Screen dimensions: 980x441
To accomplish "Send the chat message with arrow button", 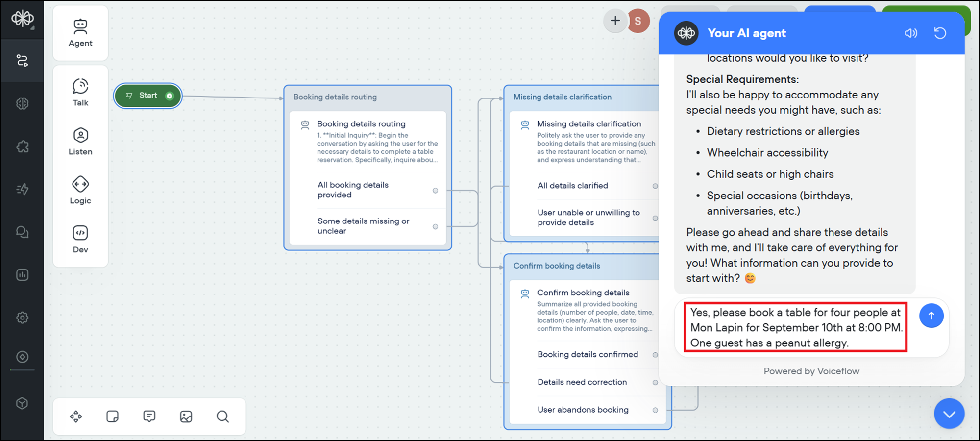I will [931, 316].
